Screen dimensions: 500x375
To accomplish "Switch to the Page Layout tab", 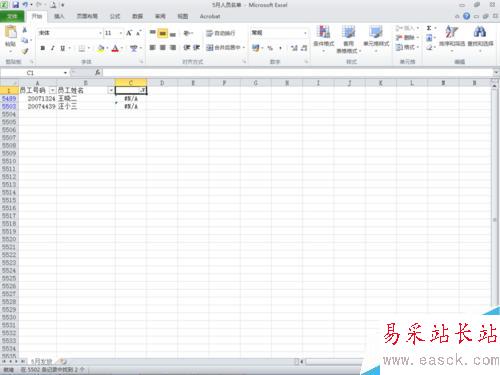I will pyautogui.click(x=87, y=16).
